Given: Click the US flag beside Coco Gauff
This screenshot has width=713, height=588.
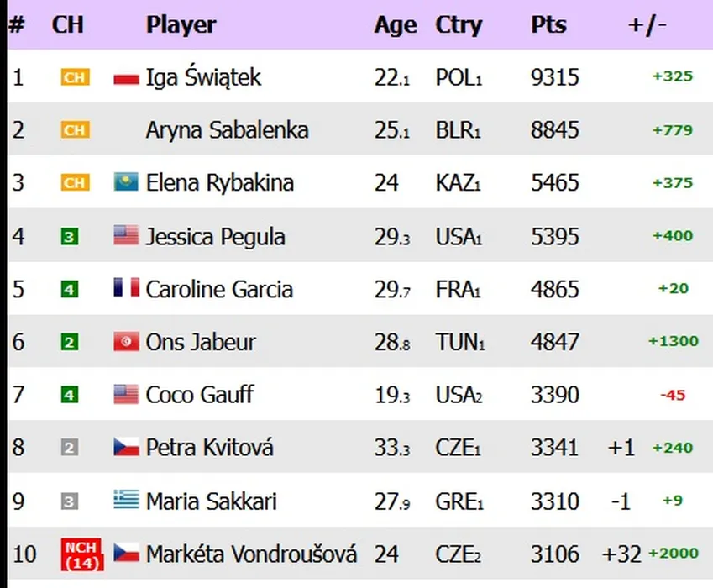Looking at the screenshot, I should point(126,395).
